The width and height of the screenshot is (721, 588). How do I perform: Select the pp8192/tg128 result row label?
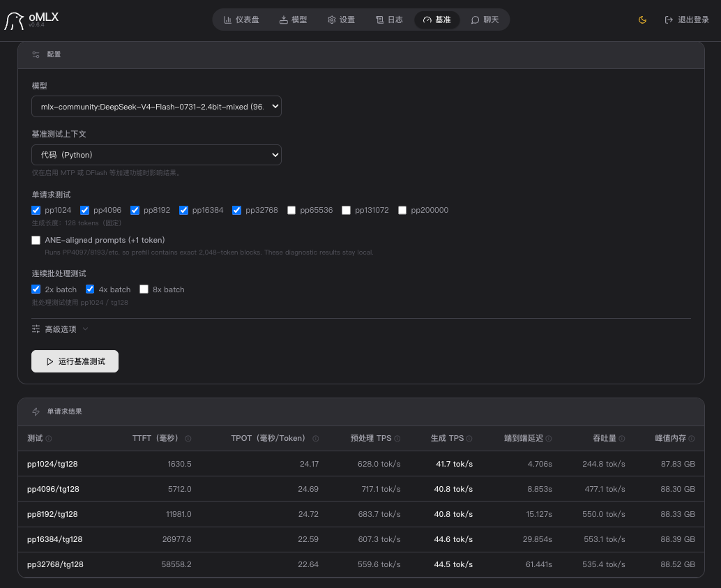52,514
